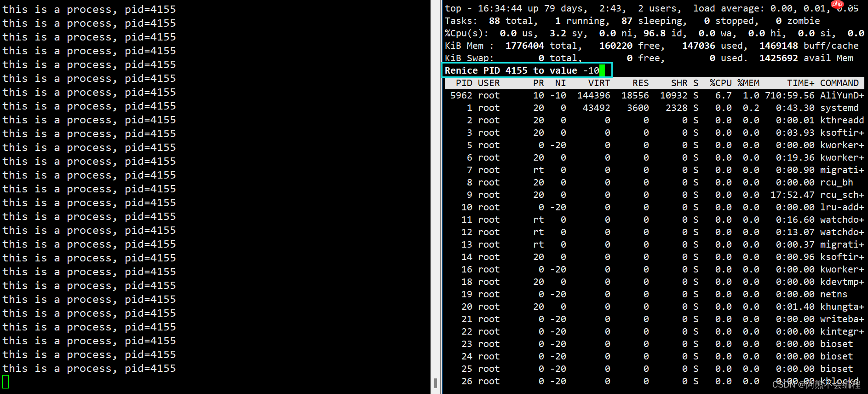This screenshot has height=394, width=868.
Task: Click PID 5962 in the process list
Action: (x=461, y=95)
